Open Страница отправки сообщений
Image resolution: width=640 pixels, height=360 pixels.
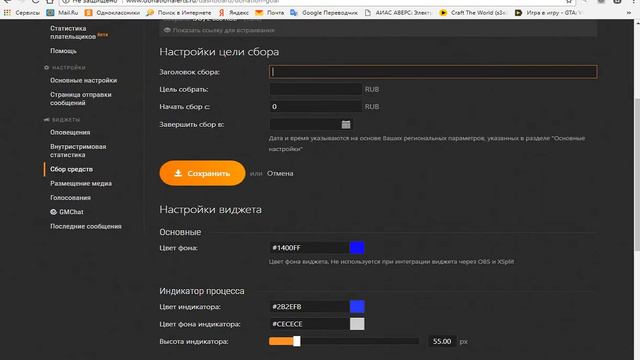pyautogui.click(x=80, y=98)
